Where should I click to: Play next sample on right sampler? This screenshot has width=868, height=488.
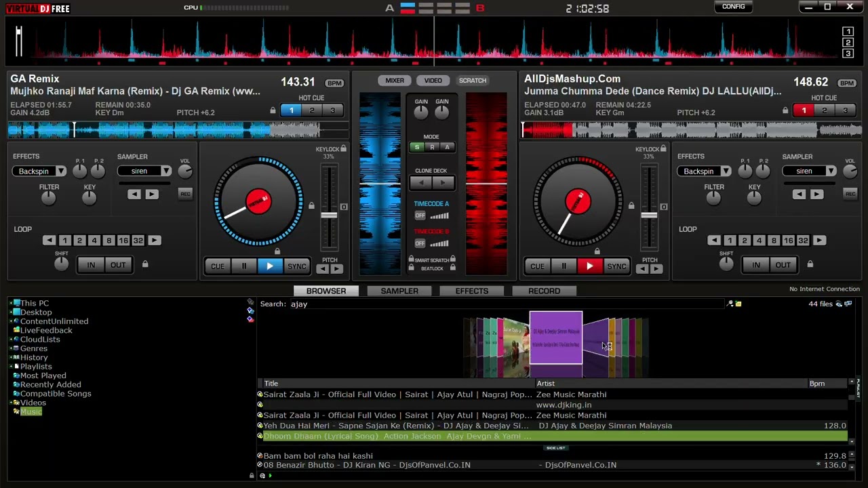click(816, 195)
